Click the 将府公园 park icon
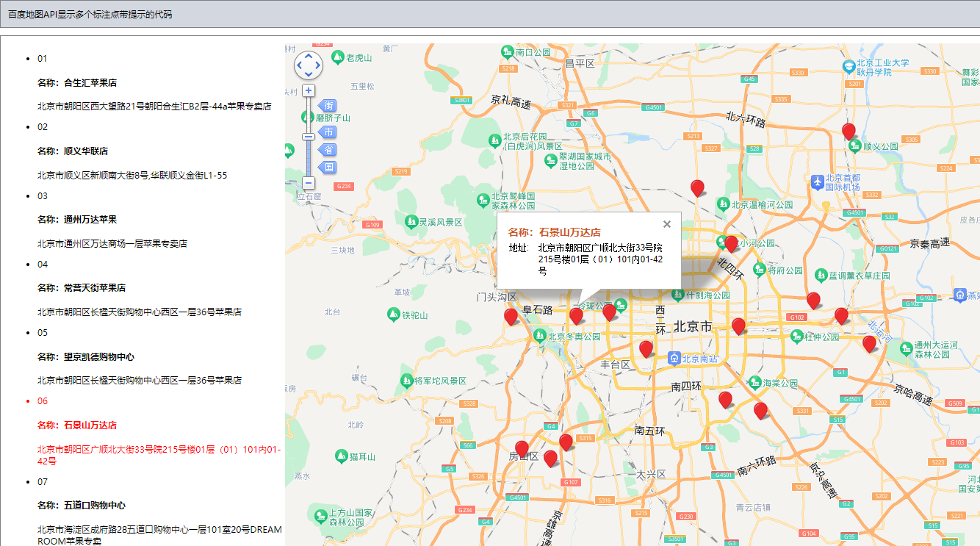Viewport: 980px width, 546px height. (759, 270)
